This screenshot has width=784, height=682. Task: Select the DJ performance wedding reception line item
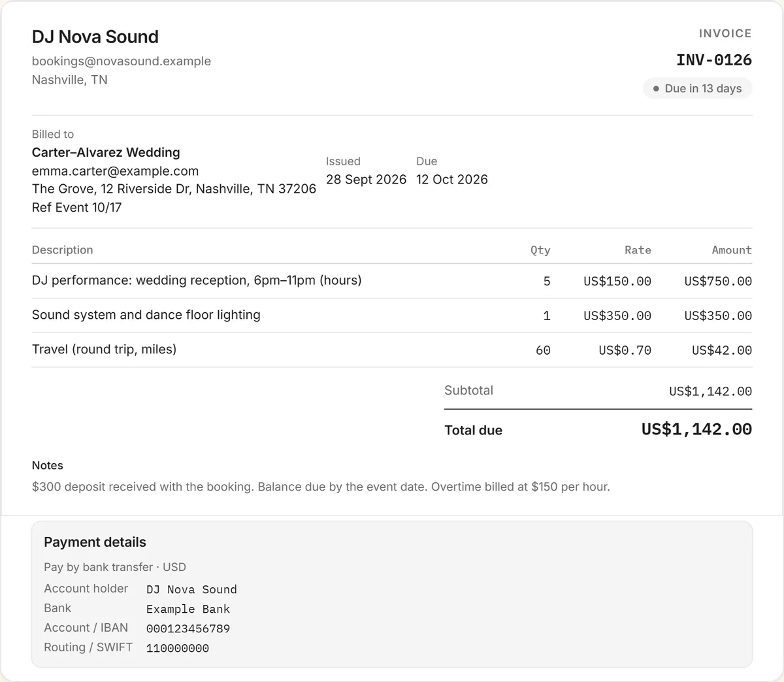click(197, 280)
